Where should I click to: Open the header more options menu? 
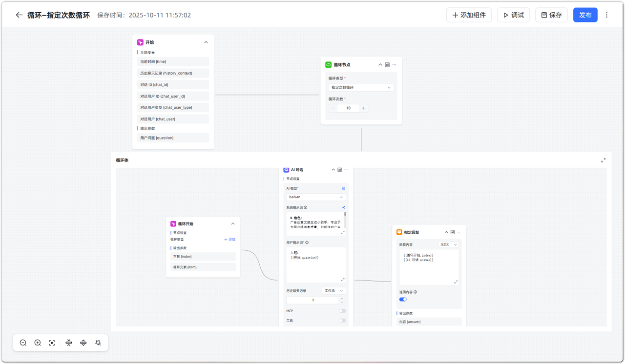pos(607,15)
